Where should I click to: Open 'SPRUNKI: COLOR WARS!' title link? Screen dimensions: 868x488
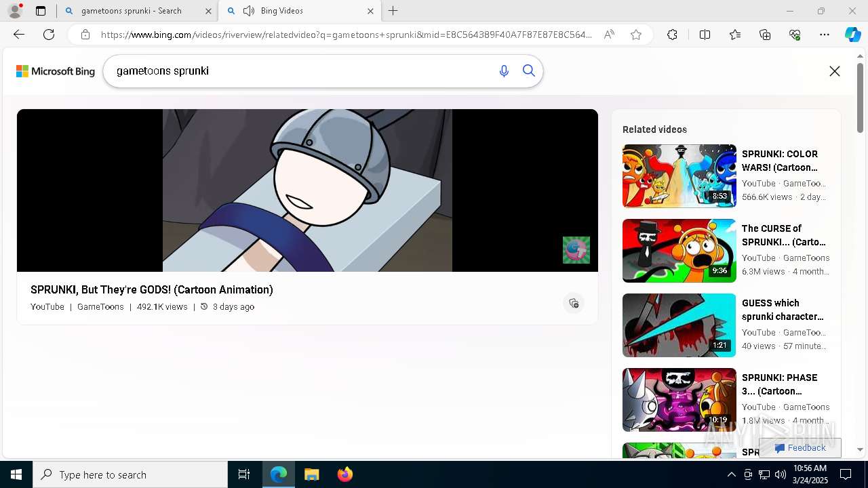coord(780,161)
